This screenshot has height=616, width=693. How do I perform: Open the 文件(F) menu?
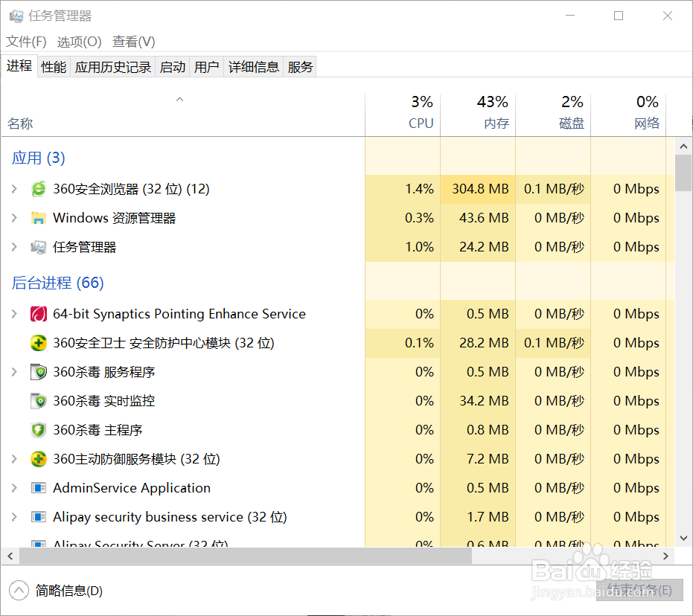point(26,42)
